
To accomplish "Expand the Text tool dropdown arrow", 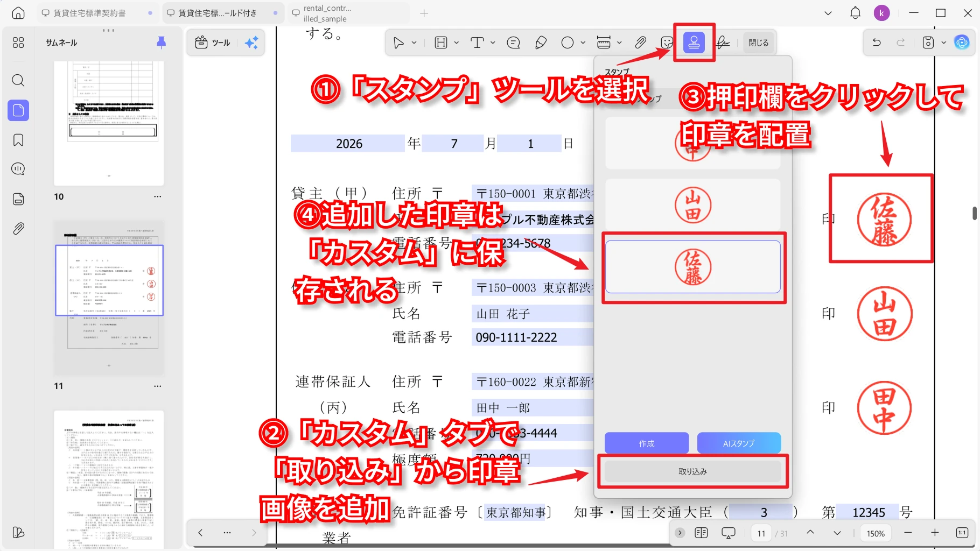I will click(x=493, y=43).
